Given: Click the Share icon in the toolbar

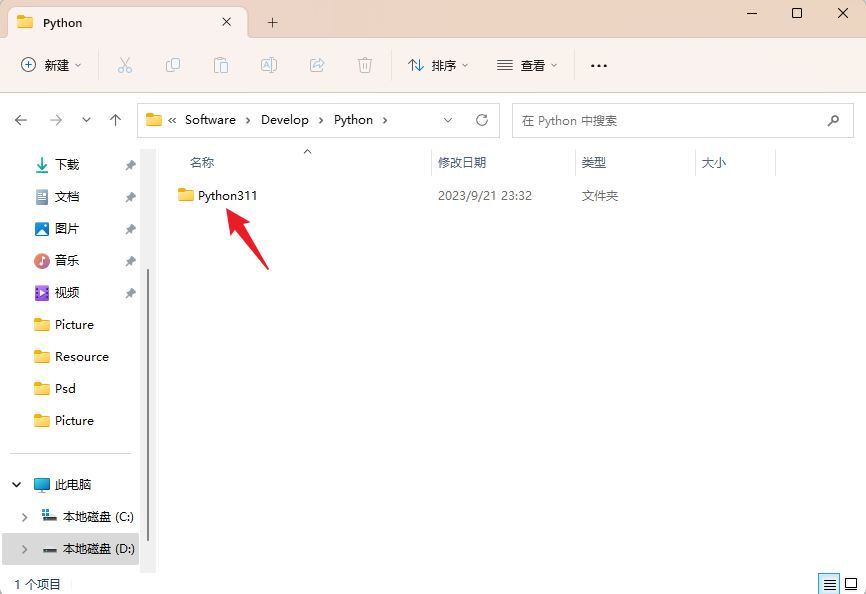Looking at the screenshot, I should pyautogui.click(x=316, y=64).
